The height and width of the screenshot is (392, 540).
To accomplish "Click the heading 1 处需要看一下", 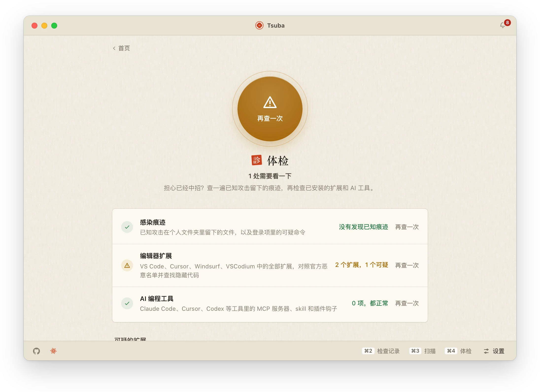I will click(270, 176).
